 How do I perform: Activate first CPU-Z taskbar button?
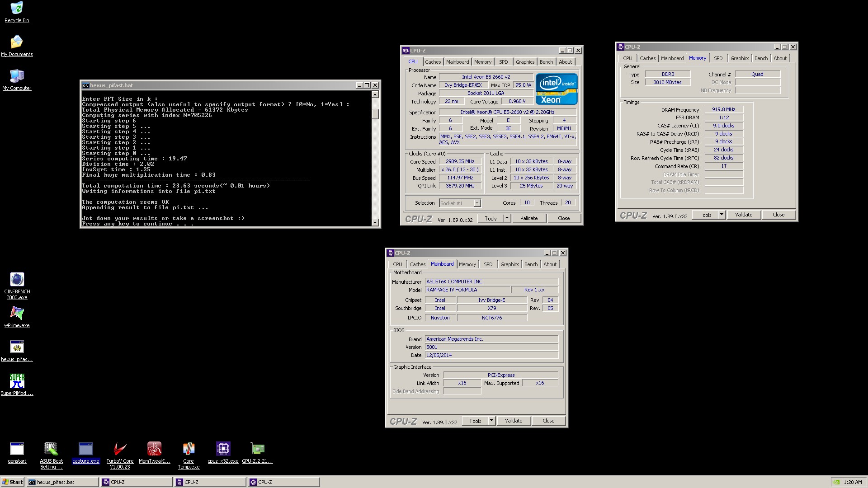(137, 482)
